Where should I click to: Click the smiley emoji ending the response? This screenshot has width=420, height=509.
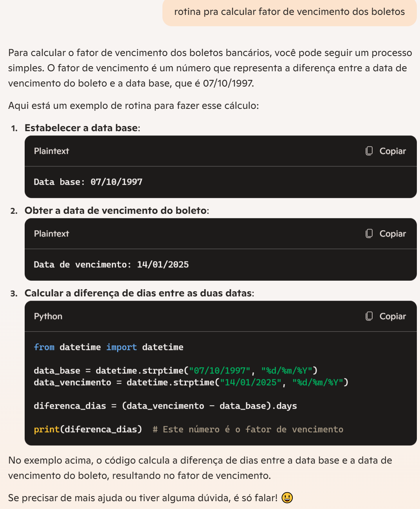[287, 498]
